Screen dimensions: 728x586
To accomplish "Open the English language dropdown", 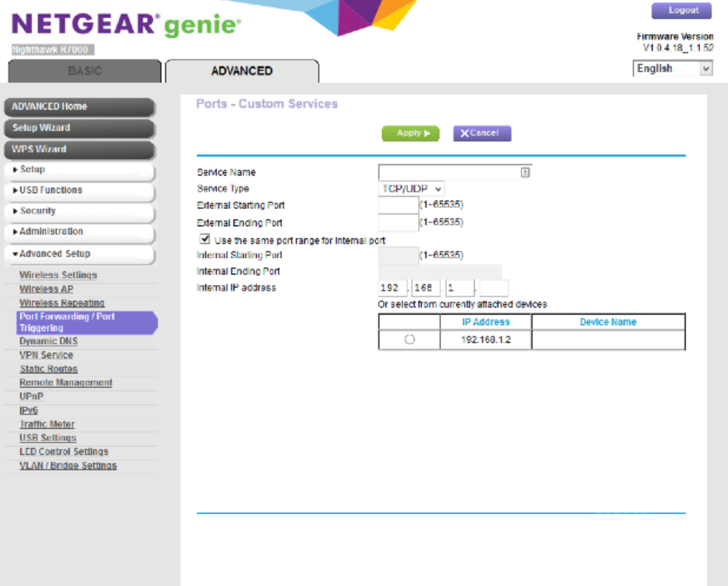I will 672,69.
